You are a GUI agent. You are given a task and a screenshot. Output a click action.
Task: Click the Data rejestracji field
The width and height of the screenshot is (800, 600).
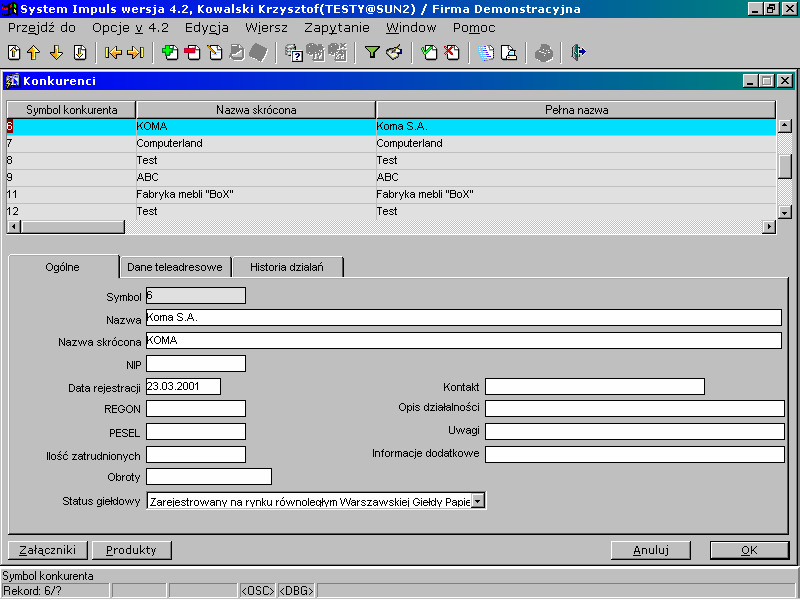coord(184,386)
